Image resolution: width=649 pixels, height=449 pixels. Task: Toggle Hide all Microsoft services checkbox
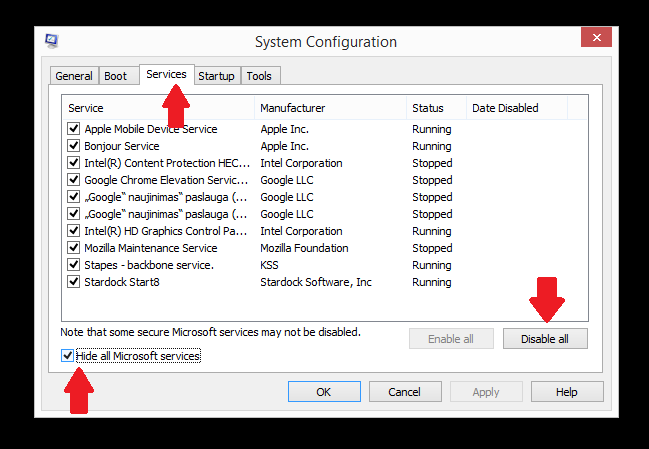[x=68, y=356]
